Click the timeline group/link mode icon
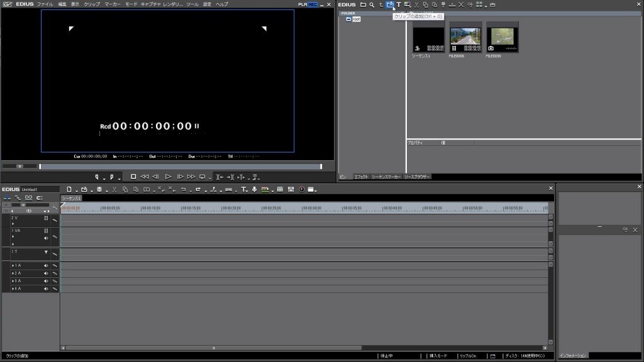The image size is (644, 362). tap(28, 198)
